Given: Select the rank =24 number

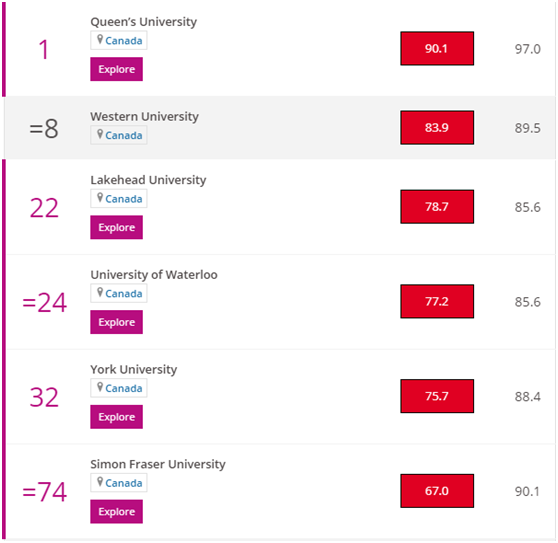Looking at the screenshot, I should 44,303.
